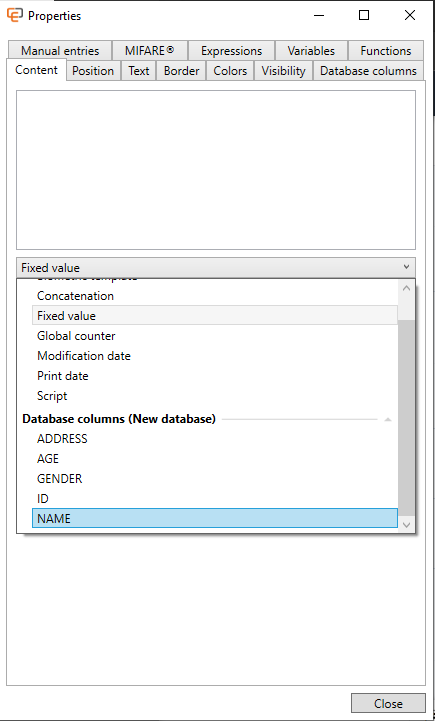Switch to the Database columns tab
The image size is (435, 721).
pyautogui.click(x=368, y=71)
